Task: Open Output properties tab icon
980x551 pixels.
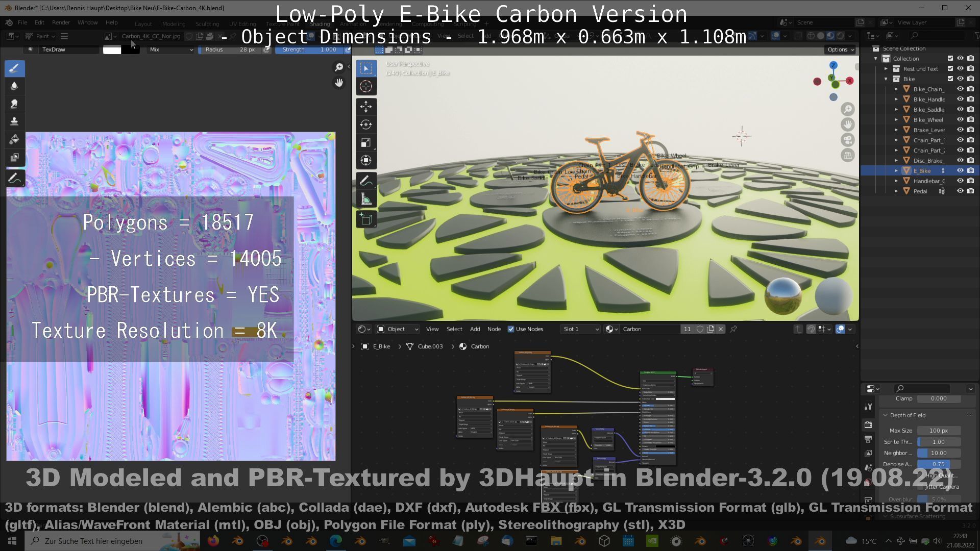Action: coord(868,439)
